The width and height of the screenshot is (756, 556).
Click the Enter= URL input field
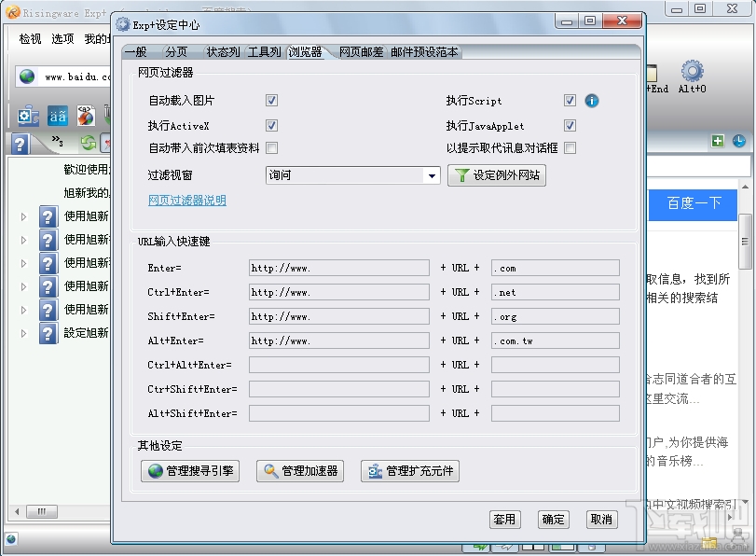coord(336,268)
